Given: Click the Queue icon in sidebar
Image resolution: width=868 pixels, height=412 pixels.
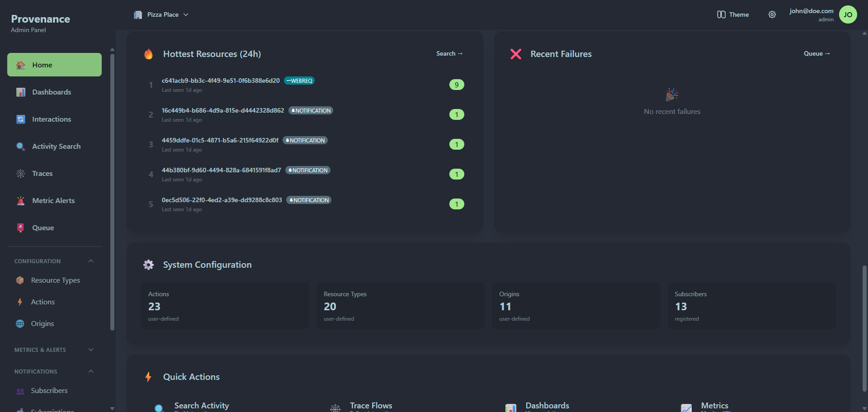Looking at the screenshot, I should click(21, 228).
